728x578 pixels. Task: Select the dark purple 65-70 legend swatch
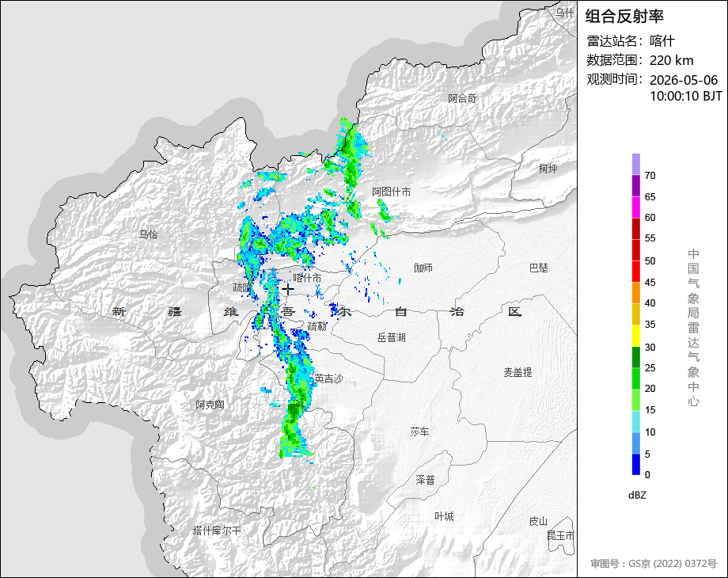[636, 185]
